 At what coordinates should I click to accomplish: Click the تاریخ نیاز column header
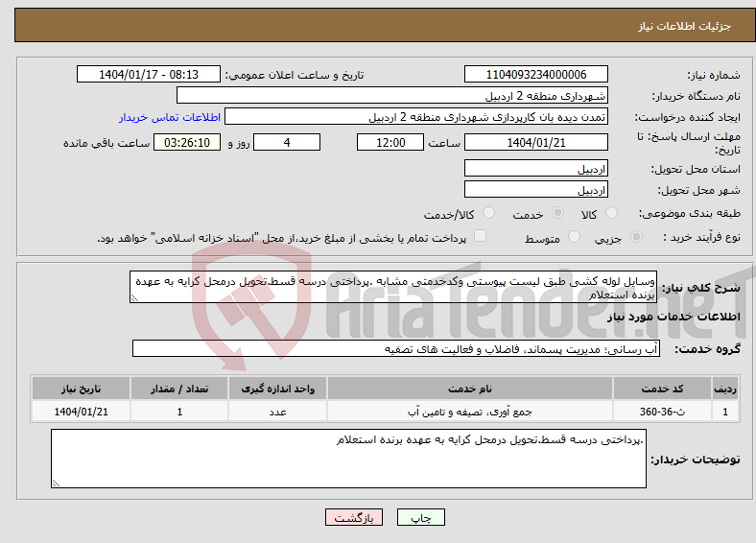(x=81, y=389)
